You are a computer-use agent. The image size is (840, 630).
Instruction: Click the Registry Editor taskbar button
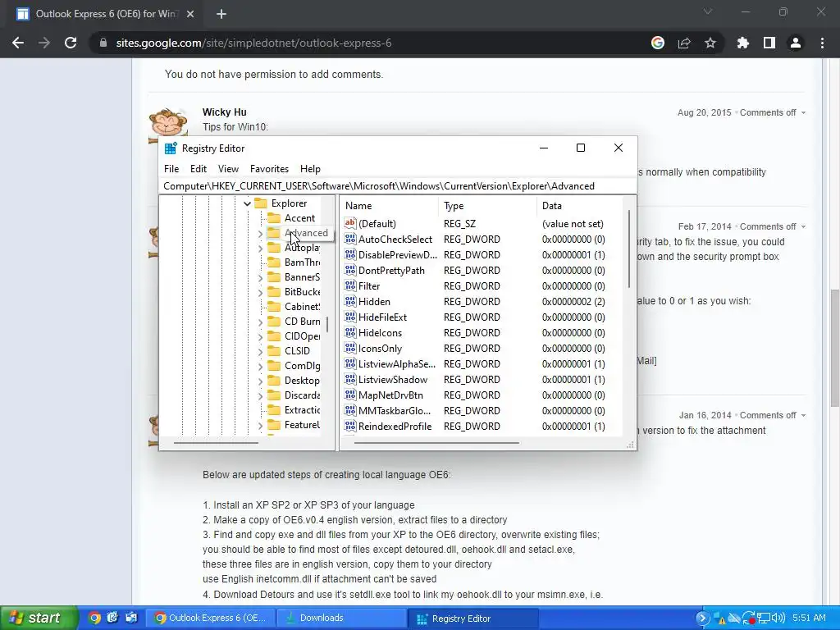[472, 619]
